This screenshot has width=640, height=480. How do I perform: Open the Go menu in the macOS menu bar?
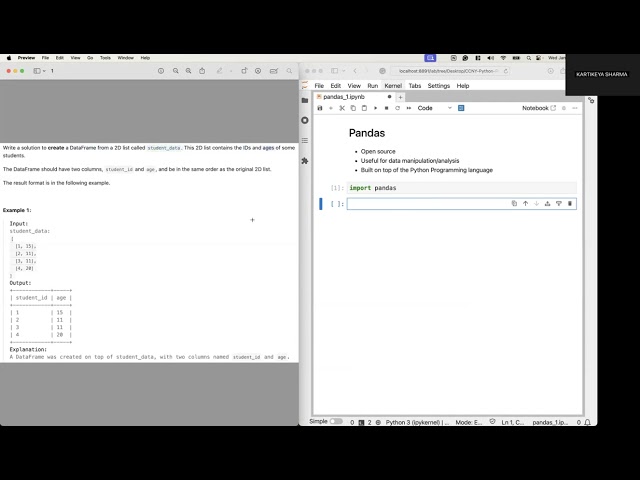coord(90,58)
